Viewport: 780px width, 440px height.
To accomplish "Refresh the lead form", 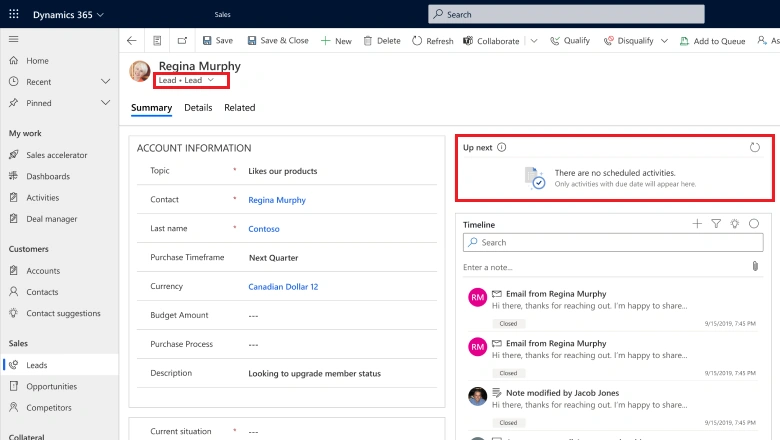I will [433, 41].
